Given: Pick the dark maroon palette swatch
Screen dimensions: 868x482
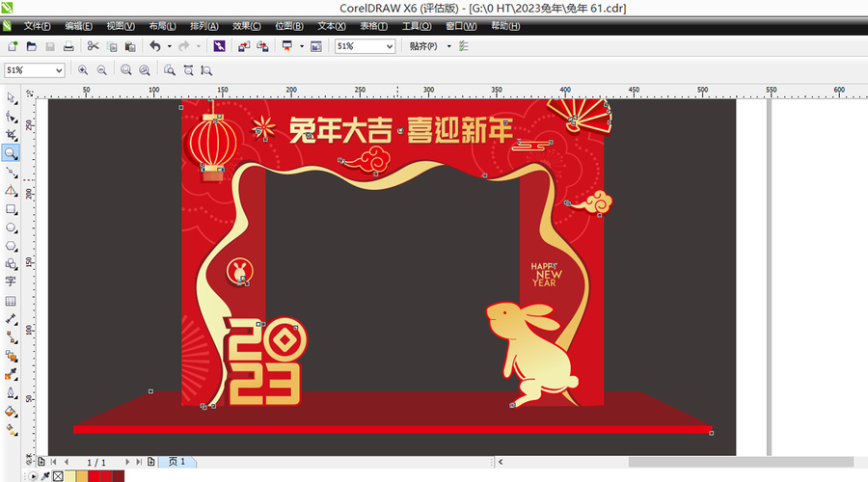Looking at the screenshot, I should coord(119,476).
